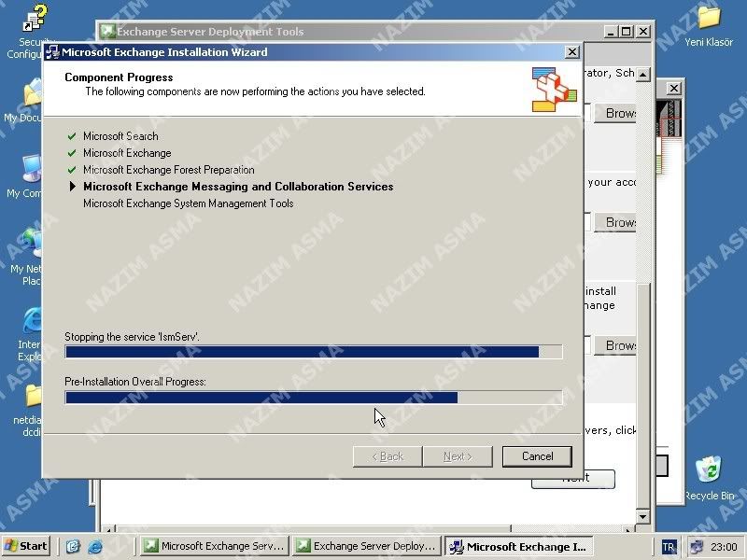This screenshot has width=747, height=560.
Task: Switch to the Microsoft Exchange Serv... taskbar window
Action: (215, 546)
